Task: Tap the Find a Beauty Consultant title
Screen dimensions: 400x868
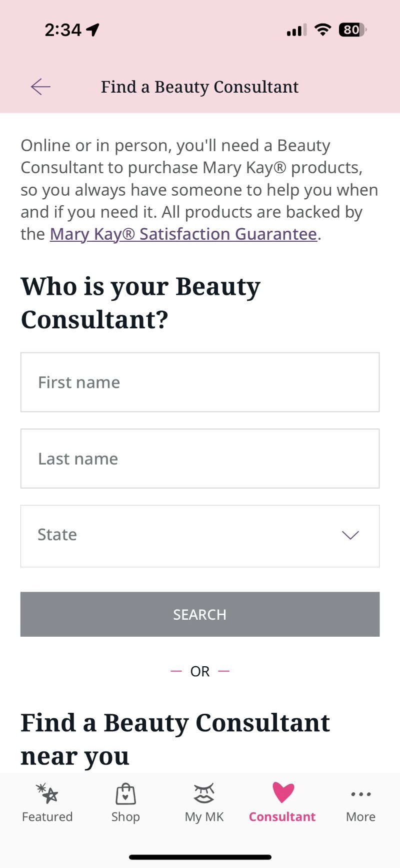Action: pos(199,87)
